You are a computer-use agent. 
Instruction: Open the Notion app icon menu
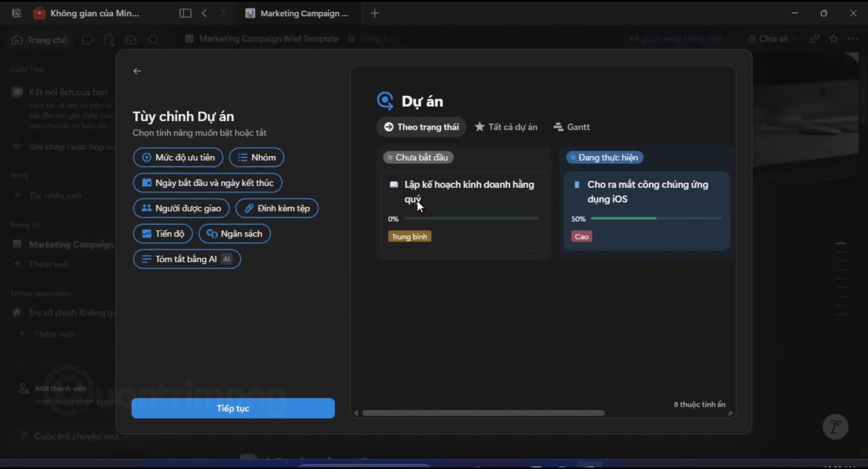pyautogui.click(x=17, y=13)
